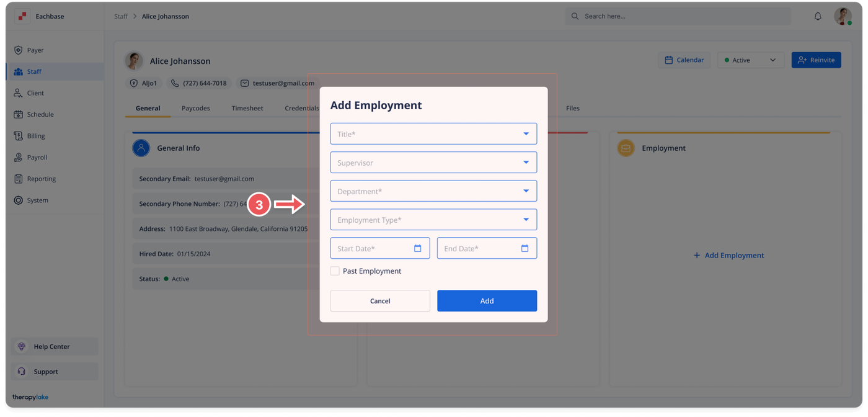Open Billing icon in sidebar
868x417 pixels.
pos(18,136)
